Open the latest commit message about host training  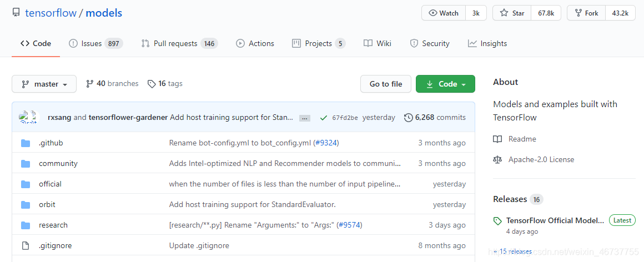click(232, 118)
